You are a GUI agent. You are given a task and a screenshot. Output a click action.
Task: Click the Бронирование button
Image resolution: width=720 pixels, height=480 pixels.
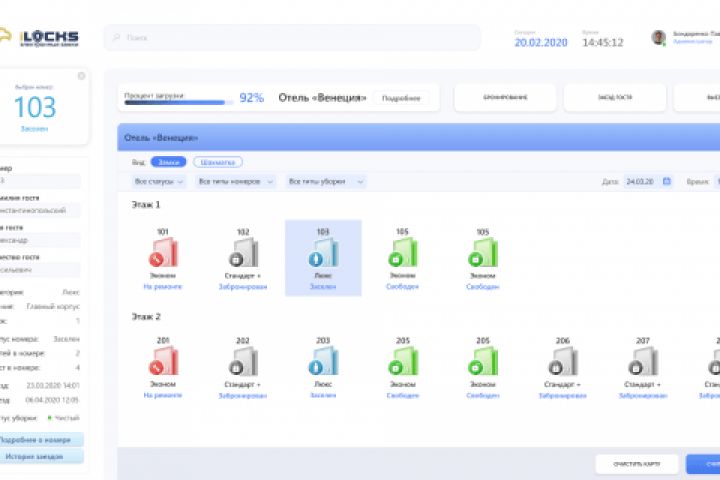tap(505, 97)
